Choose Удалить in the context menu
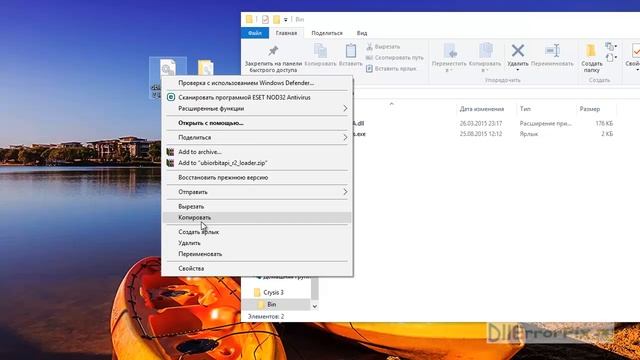The width and height of the screenshot is (640, 360). [x=257, y=243]
